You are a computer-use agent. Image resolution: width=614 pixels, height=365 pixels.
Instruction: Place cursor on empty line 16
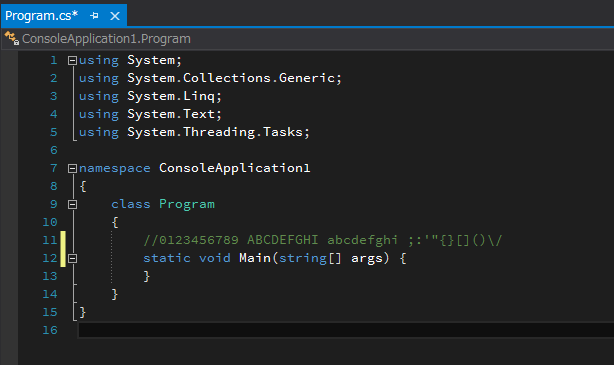pyautogui.click(x=346, y=330)
